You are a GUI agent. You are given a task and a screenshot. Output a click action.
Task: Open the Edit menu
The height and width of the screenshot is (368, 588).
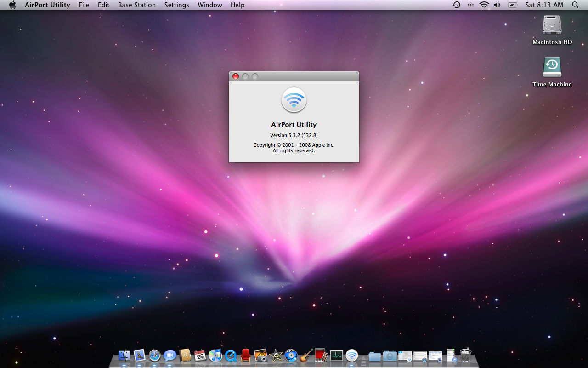104,5
